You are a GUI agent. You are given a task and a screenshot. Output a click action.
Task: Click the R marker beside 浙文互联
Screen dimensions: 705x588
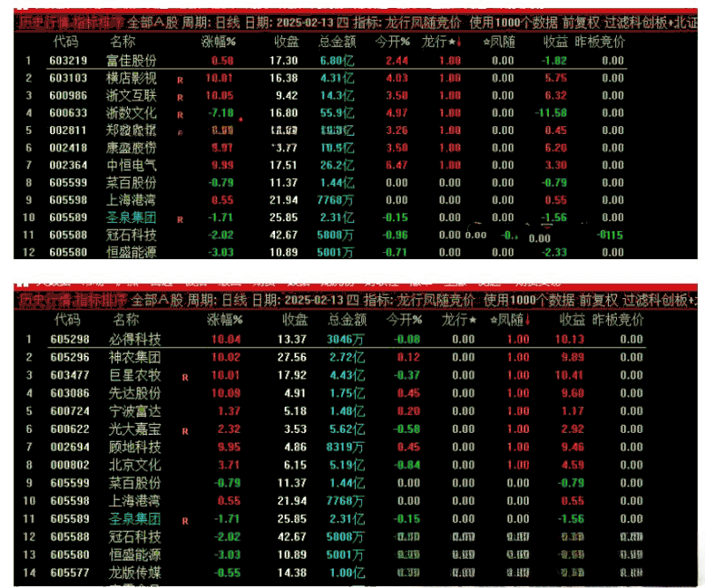click(x=181, y=96)
